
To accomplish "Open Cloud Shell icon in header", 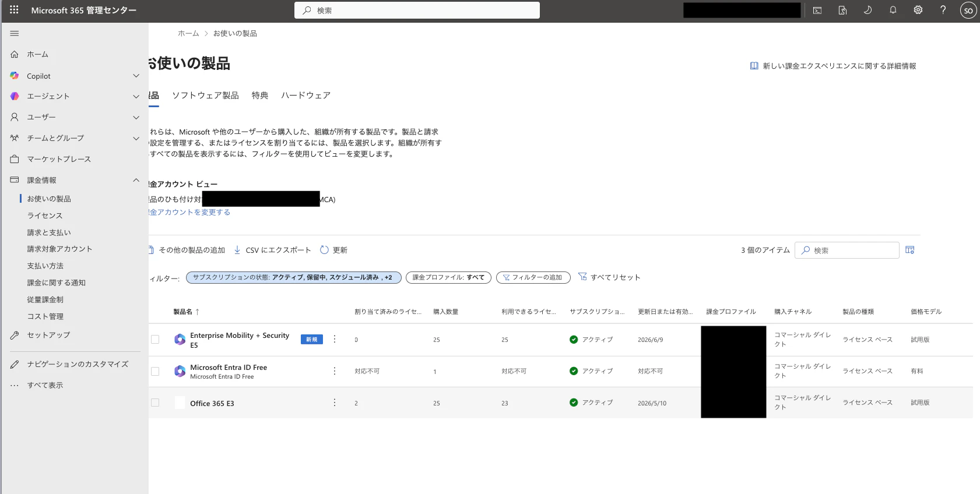I will (x=817, y=10).
